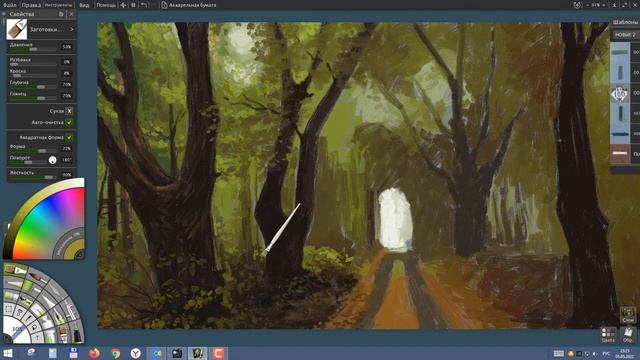Click the Жёсткость 90% value box
This screenshot has height=360, width=640.
(x=67, y=175)
